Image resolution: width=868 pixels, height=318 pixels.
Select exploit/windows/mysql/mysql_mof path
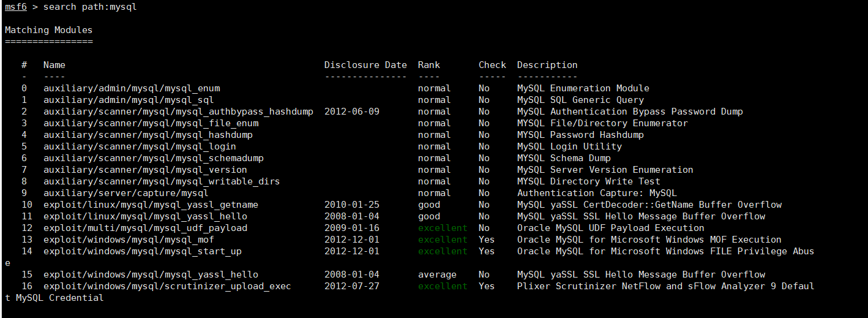point(129,240)
